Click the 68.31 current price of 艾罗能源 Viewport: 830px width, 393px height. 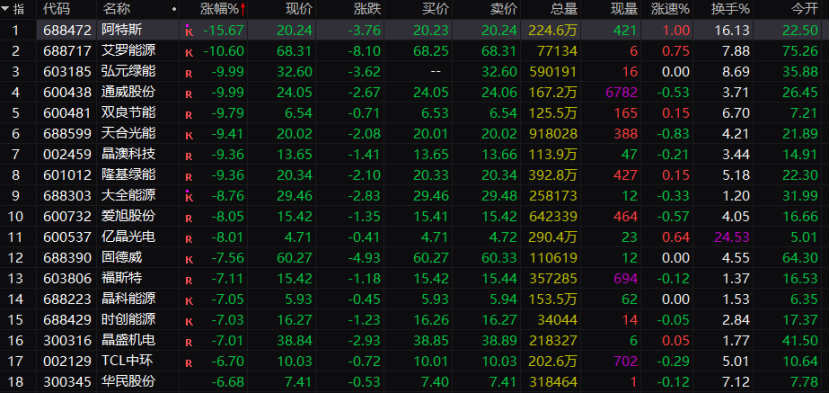coord(294,51)
